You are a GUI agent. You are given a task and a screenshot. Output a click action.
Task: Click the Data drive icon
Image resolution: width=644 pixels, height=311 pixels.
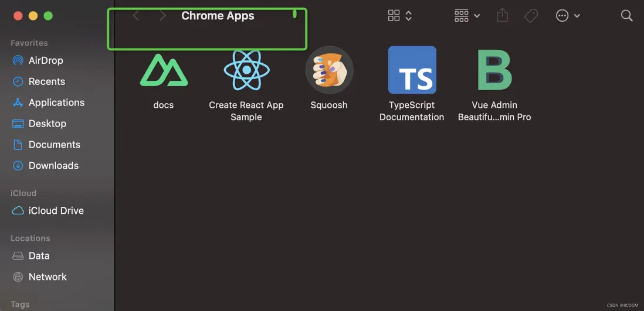18,256
